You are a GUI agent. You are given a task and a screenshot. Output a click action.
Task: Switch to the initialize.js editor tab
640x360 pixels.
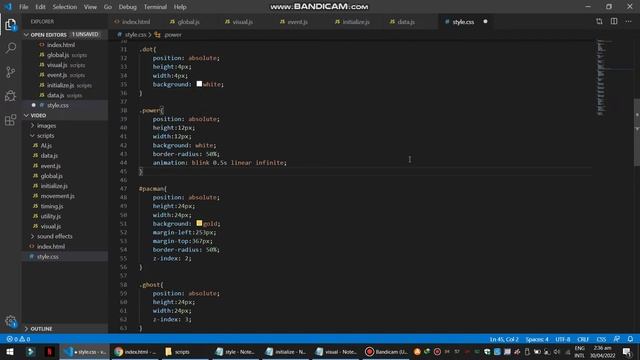[x=356, y=22]
